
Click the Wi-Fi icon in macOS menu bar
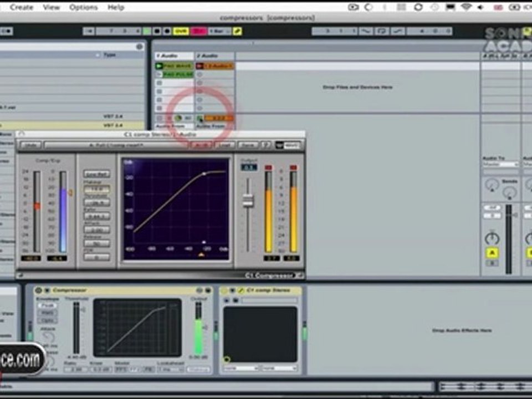(467, 7)
